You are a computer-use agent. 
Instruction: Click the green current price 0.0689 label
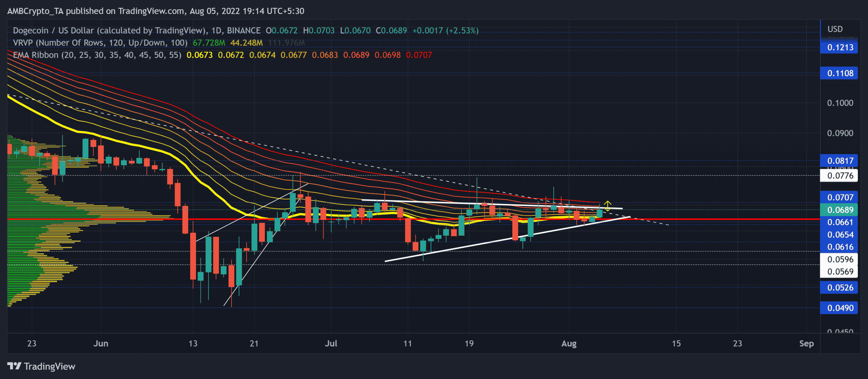[x=839, y=210]
